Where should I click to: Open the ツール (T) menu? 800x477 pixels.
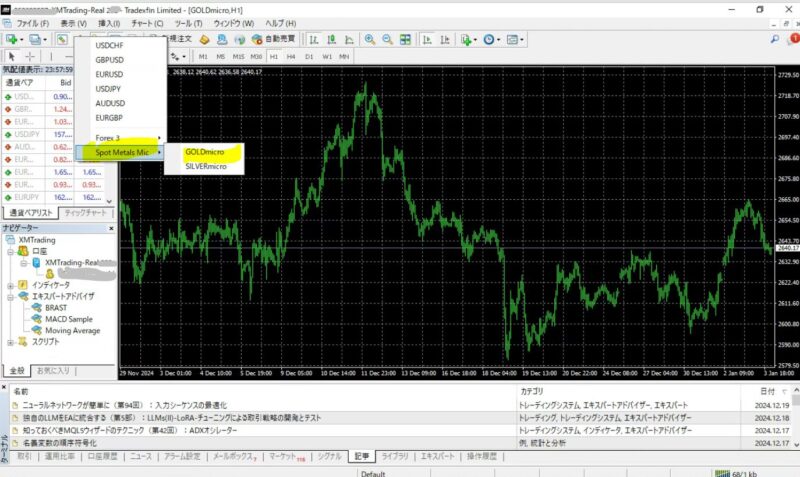coord(188,23)
